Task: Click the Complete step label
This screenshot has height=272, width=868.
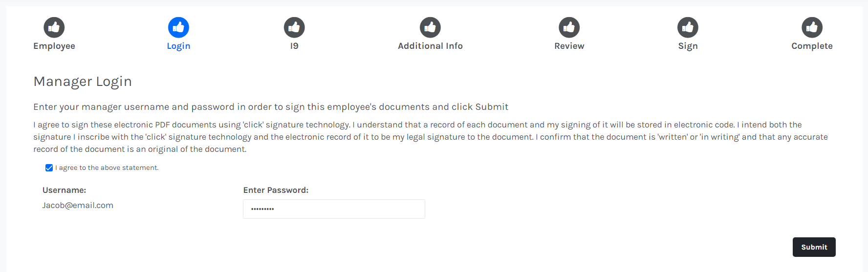Action: 812,46
